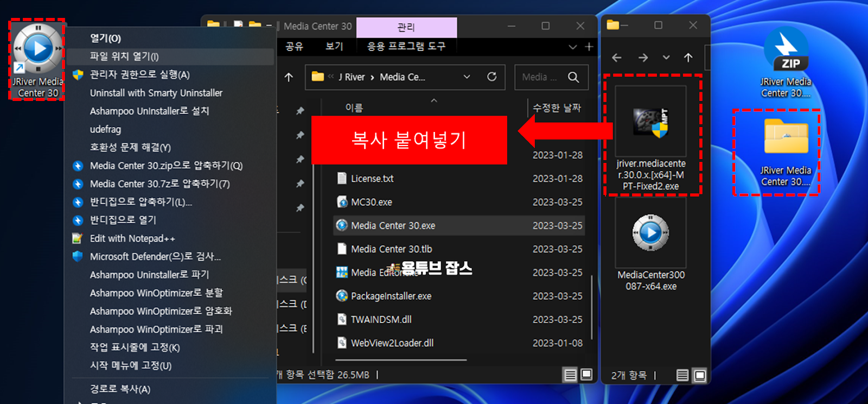
Task: Select udefrag context menu entry
Action: (x=169, y=129)
